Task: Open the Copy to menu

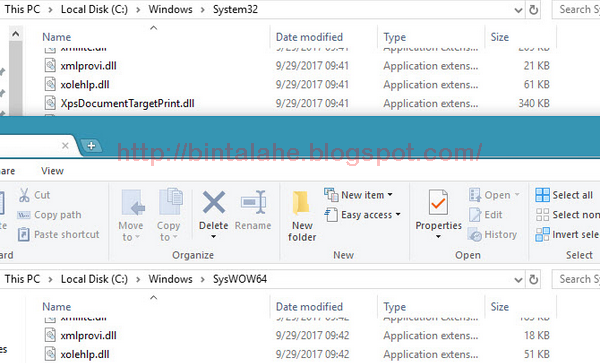Action: (169, 215)
